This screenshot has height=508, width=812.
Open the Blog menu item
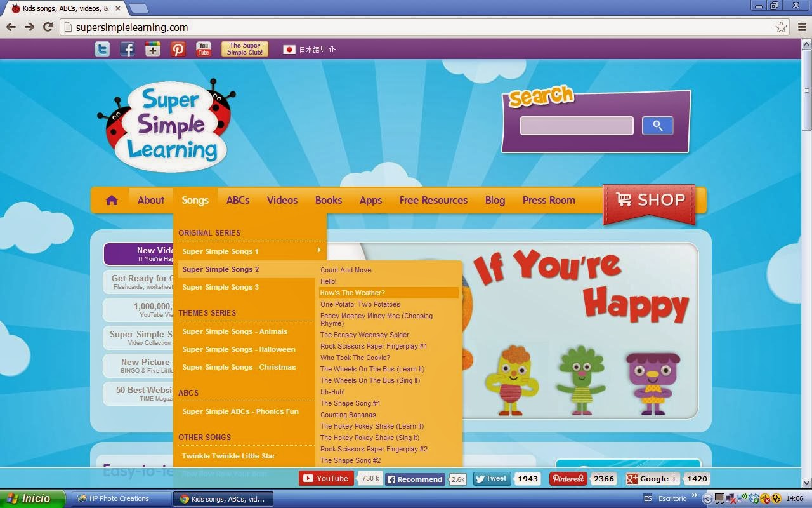point(495,200)
